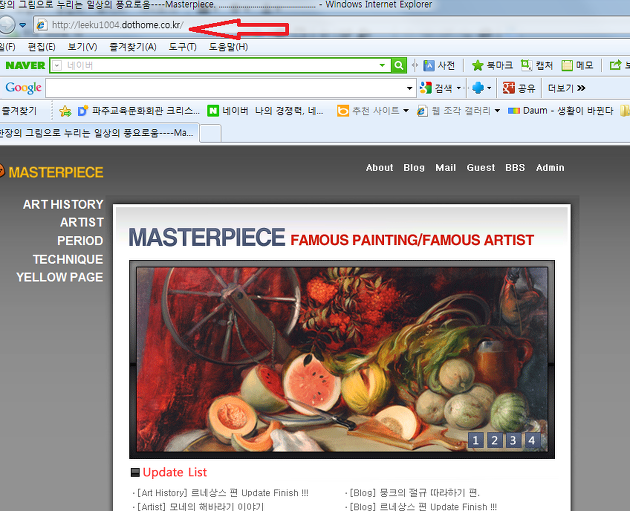The width and height of the screenshot is (630, 511).
Task: Open the Daum favorites bookmark
Action: (x=560, y=111)
